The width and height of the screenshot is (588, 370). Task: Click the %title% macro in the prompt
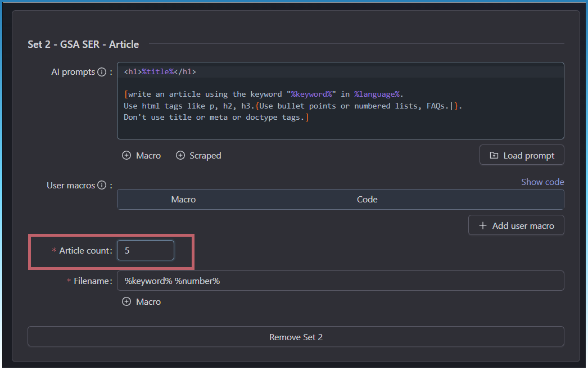click(158, 72)
